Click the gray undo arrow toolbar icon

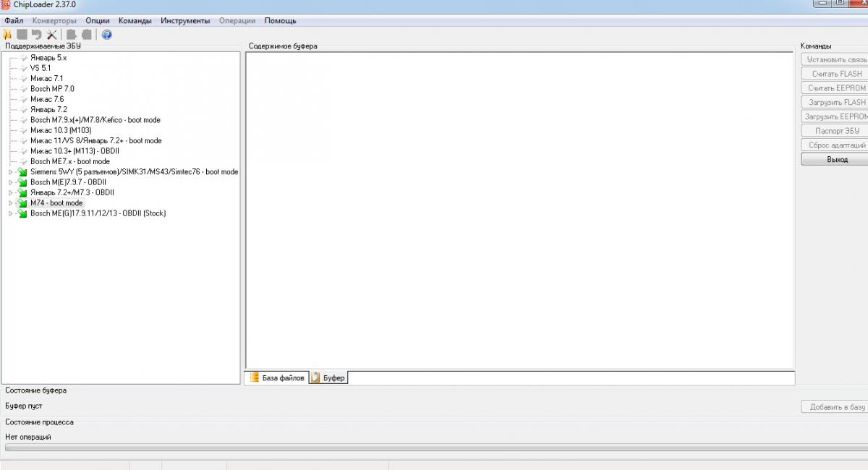tap(36, 34)
